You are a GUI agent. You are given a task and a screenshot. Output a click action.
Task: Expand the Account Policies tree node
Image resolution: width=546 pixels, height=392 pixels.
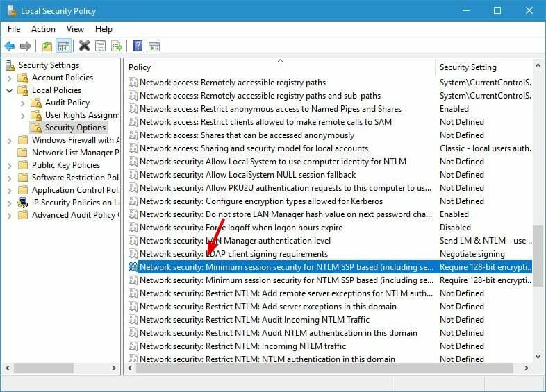pos(10,78)
